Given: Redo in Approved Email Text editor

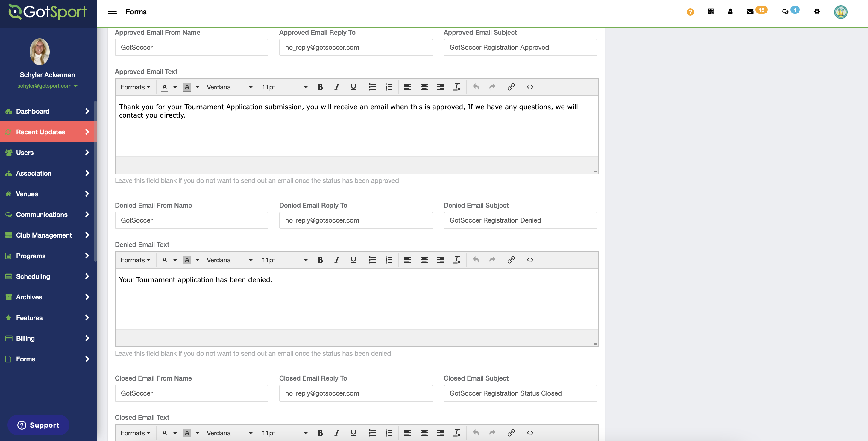Looking at the screenshot, I should click(x=492, y=87).
